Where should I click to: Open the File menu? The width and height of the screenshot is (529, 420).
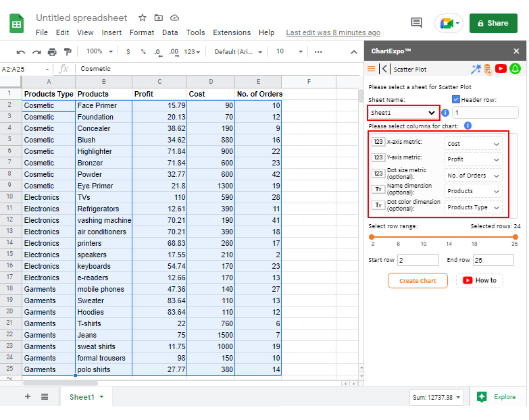click(42, 32)
